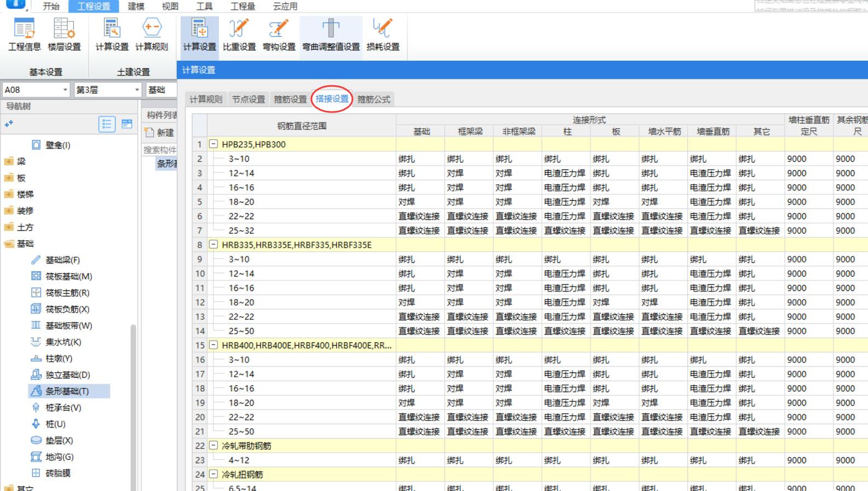Screen dimensions: 868x491
Task: Collapse 冷轧带肋钢筋 group row
Action: (x=213, y=446)
